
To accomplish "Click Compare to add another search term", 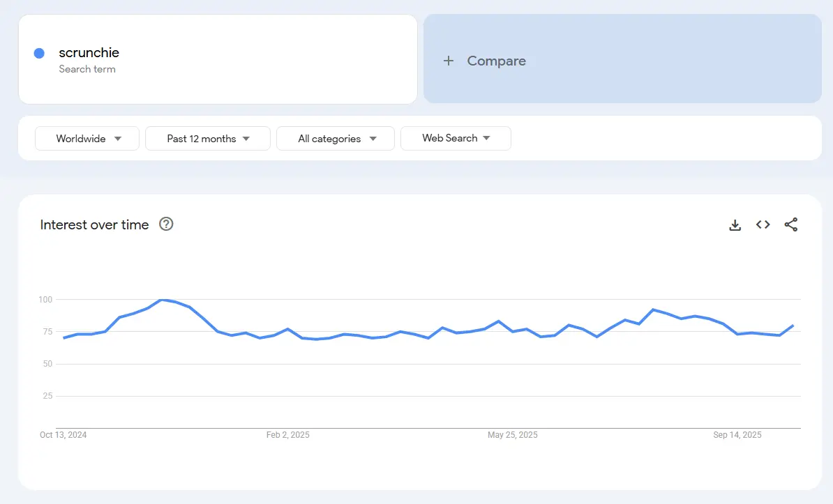I will click(496, 61).
